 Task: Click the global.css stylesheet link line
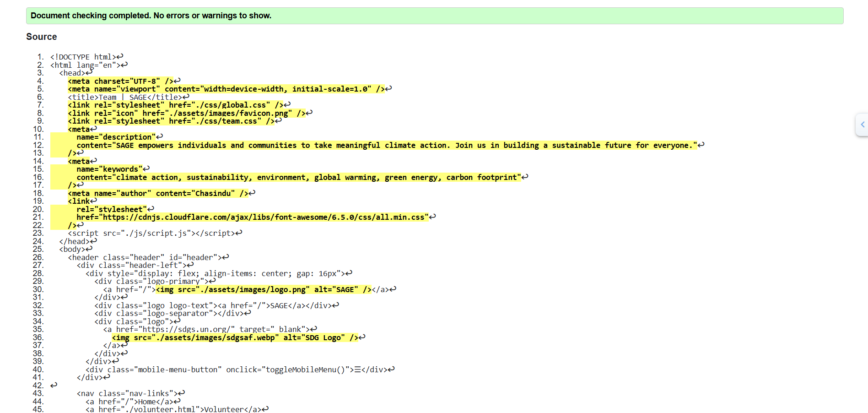coord(179,105)
